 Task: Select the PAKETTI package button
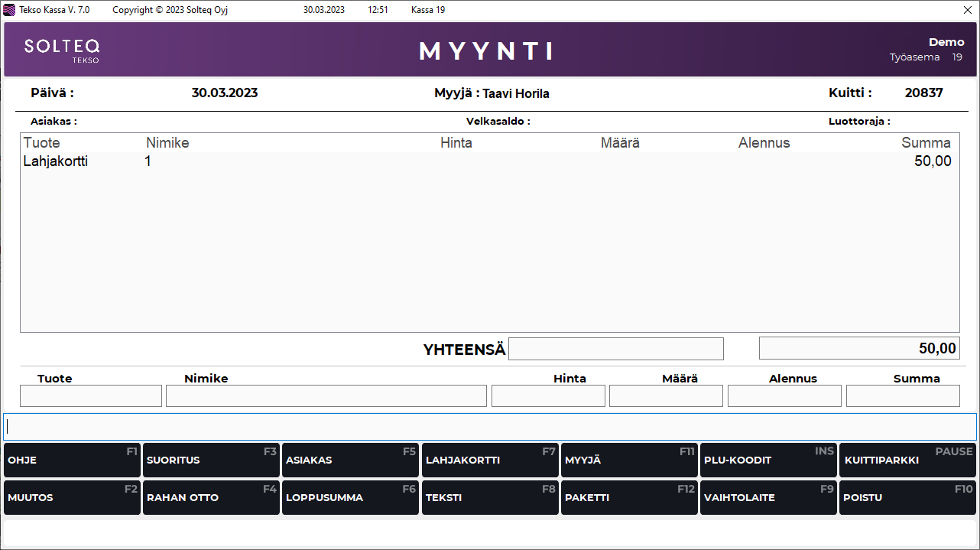[x=629, y=498]
